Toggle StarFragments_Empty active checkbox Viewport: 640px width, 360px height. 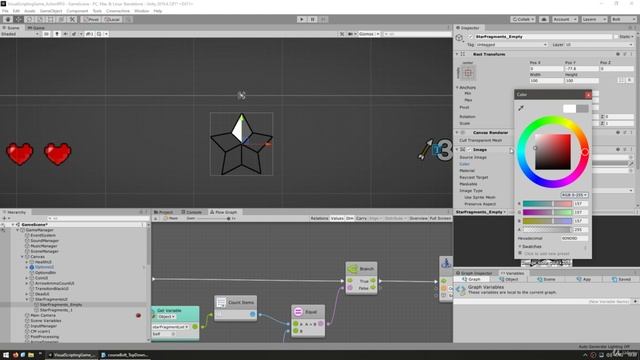[471, 37]
